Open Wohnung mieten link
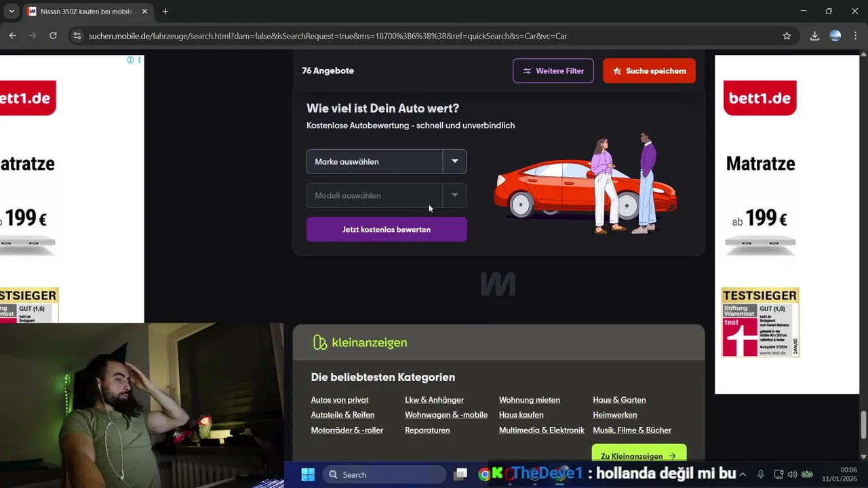 click(530, 400)
